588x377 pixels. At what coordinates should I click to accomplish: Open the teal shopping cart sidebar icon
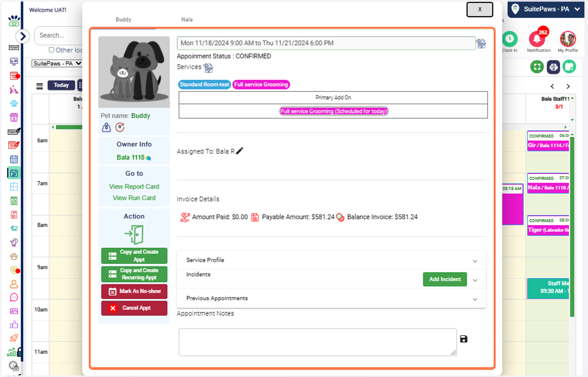pyautogui.click(x=14, y=228)
